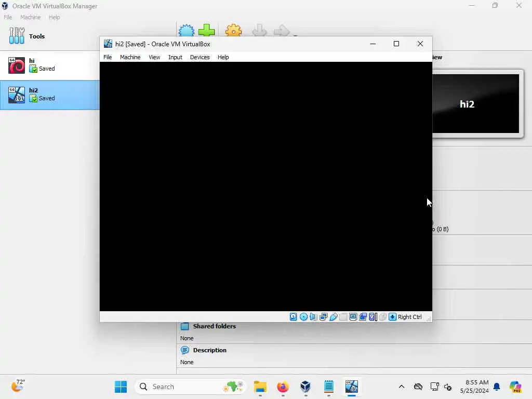Viewport: 532px width, 399px height.
Task: Open Settings via the orange gear icon
Action: [x=233, y=31]
